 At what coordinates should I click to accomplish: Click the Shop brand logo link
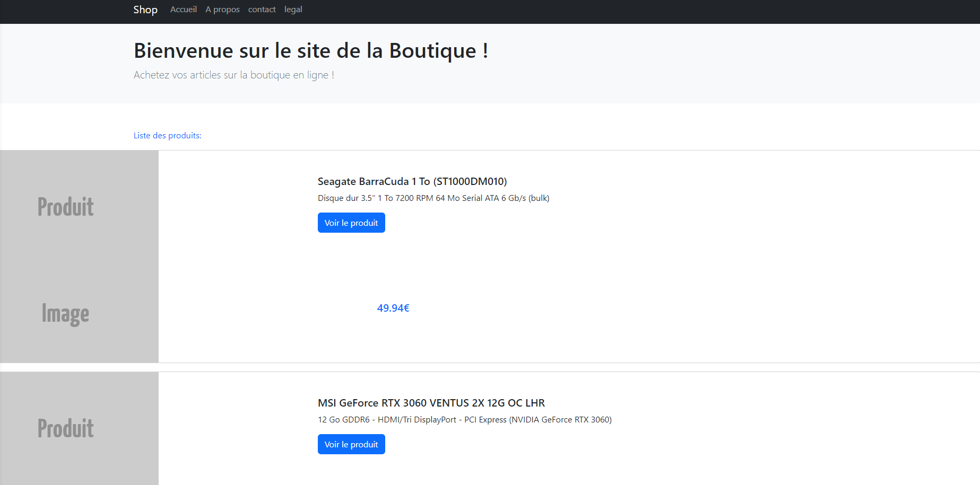coord(145,10)
